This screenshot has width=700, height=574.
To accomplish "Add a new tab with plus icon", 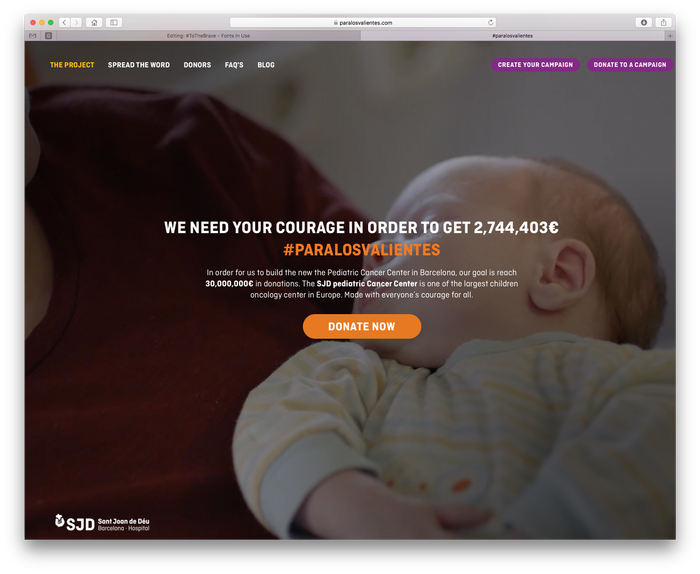I will pos(670,36).
